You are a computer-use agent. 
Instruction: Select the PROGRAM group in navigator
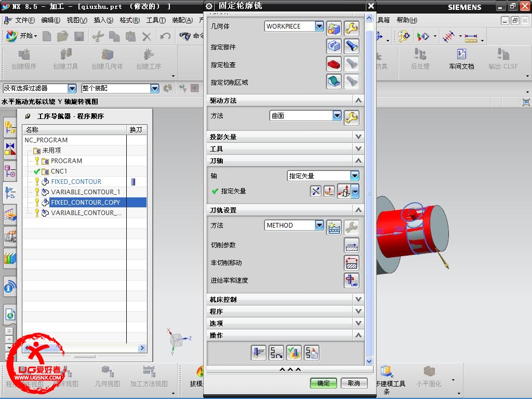tap(66, 161)
